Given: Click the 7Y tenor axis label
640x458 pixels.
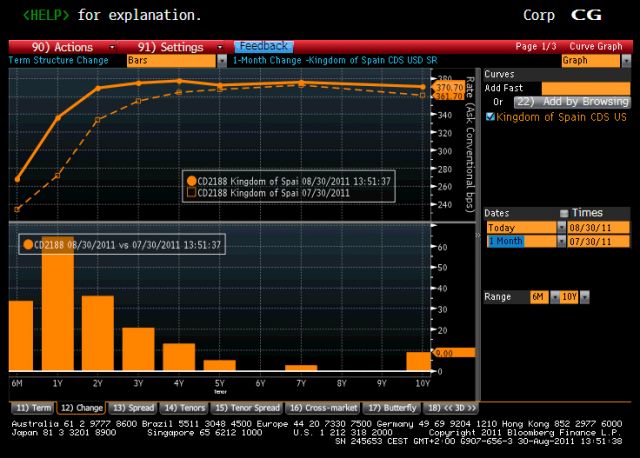Looking at the screenshot, I should click(301, 383).
